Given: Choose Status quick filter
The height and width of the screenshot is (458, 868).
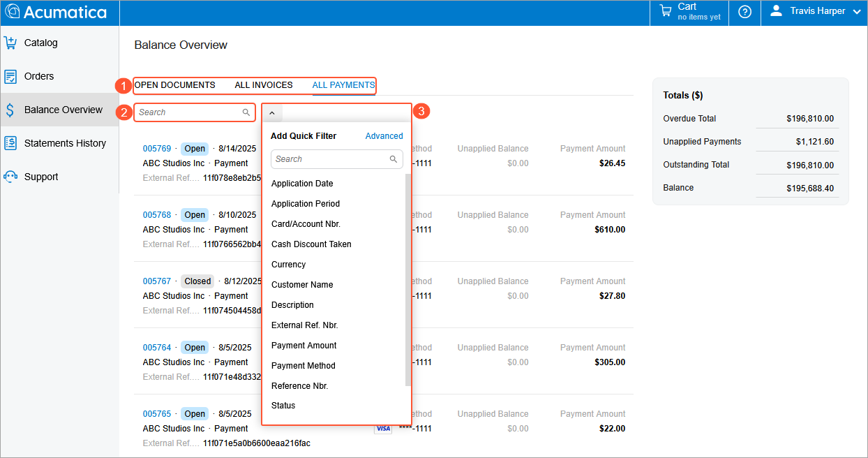Looking at the screenshot, I should point(283,406).
